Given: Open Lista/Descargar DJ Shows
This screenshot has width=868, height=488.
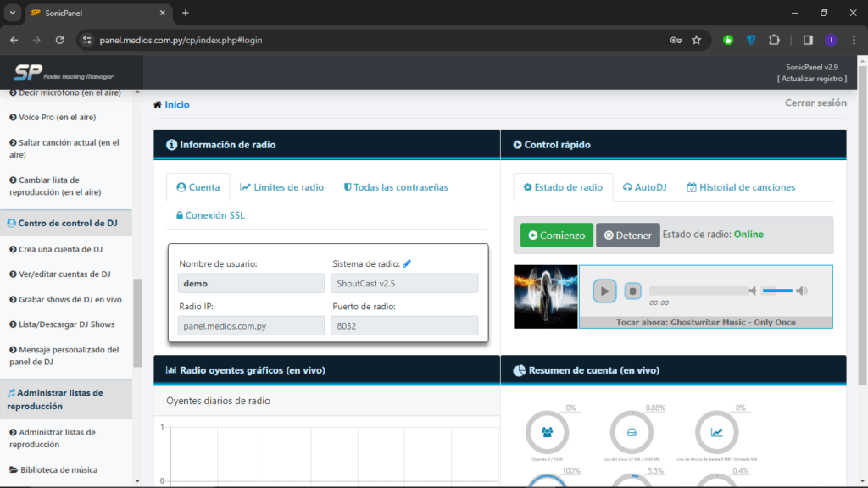Looking at the screenshot, I should (x=62, y=324).
